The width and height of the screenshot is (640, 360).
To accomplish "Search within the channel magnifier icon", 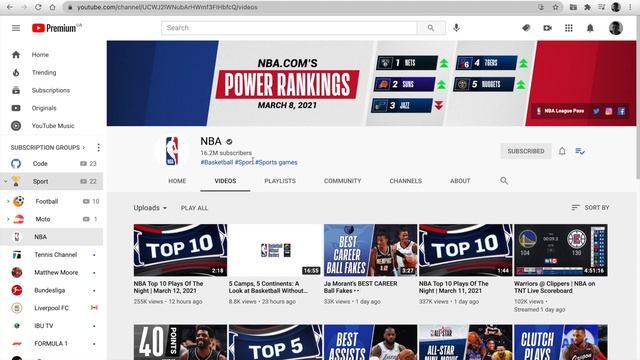I will click(504, 180).
